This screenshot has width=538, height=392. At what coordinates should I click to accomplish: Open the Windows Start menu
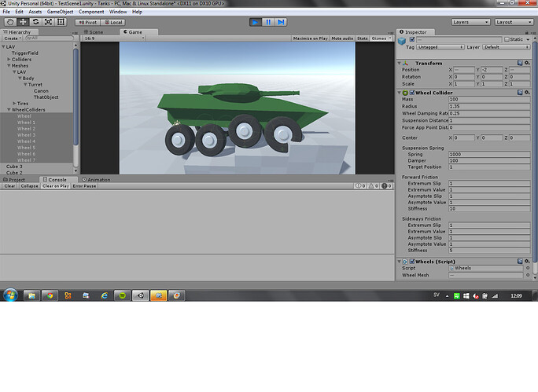(x=11, y=295)
